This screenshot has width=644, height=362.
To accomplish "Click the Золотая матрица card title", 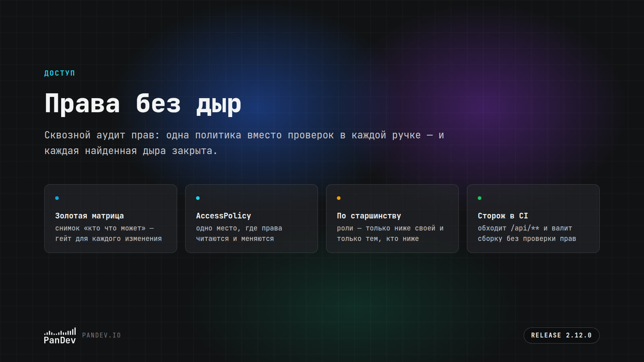I will tap(89, 216).
